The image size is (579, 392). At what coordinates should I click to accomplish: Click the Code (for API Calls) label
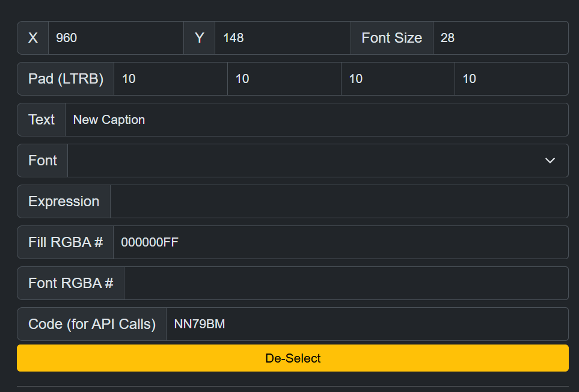pos(92,324)
